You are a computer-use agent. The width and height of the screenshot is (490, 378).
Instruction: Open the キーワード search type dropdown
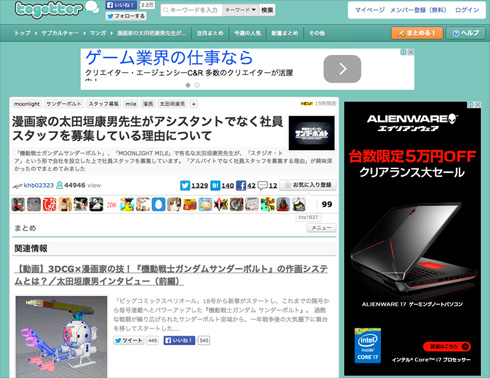(240, 10)
